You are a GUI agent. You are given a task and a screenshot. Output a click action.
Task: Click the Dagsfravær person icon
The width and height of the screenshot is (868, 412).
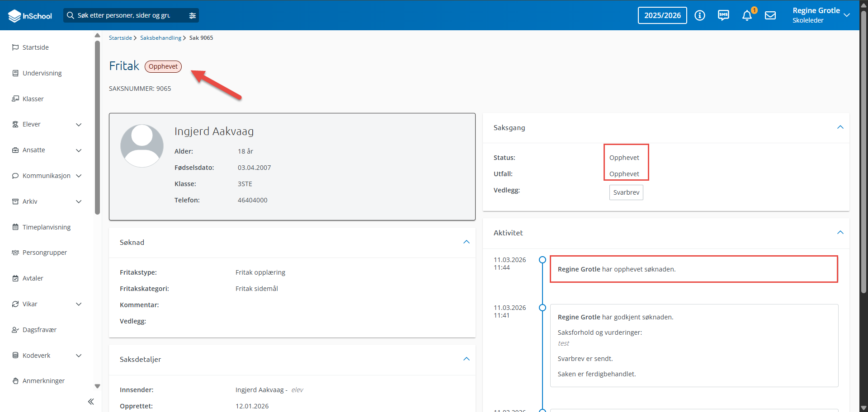click(15, 330)
